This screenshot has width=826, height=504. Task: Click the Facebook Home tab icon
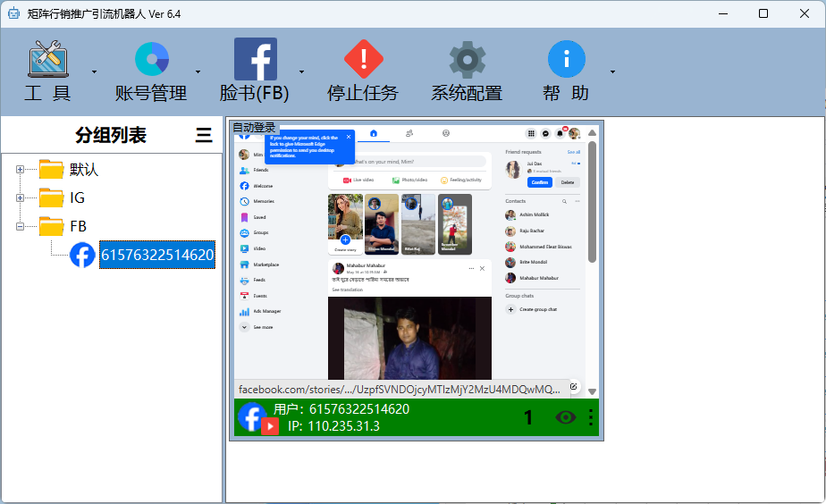[374, 133]
